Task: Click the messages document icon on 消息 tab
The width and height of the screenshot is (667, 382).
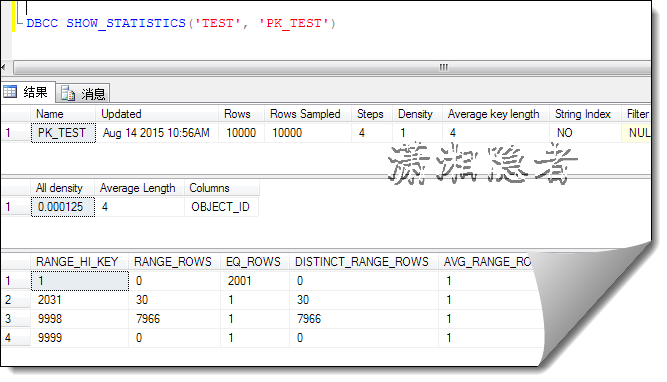Action: tap(68, 93)
